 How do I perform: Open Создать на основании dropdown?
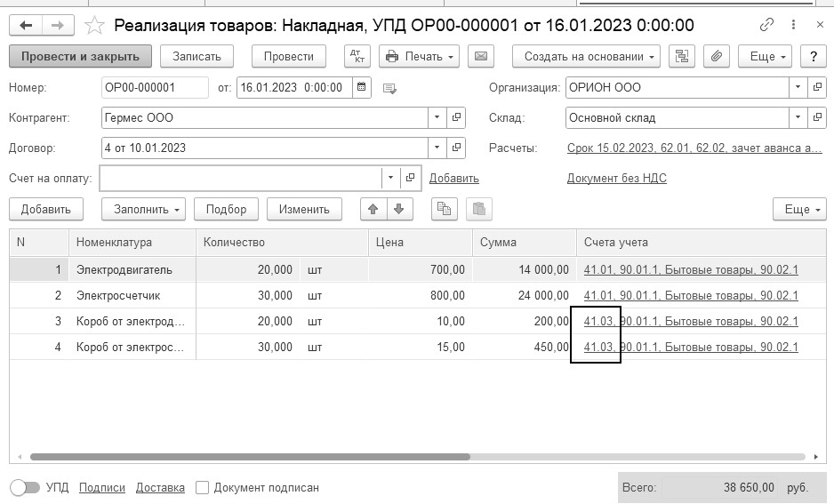click(586, 56)
